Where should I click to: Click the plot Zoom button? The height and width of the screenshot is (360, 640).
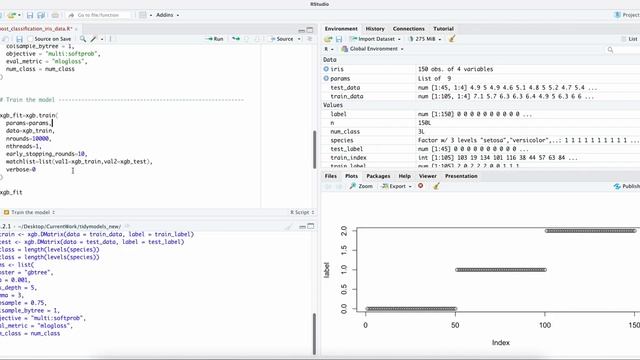pos(361,186)
